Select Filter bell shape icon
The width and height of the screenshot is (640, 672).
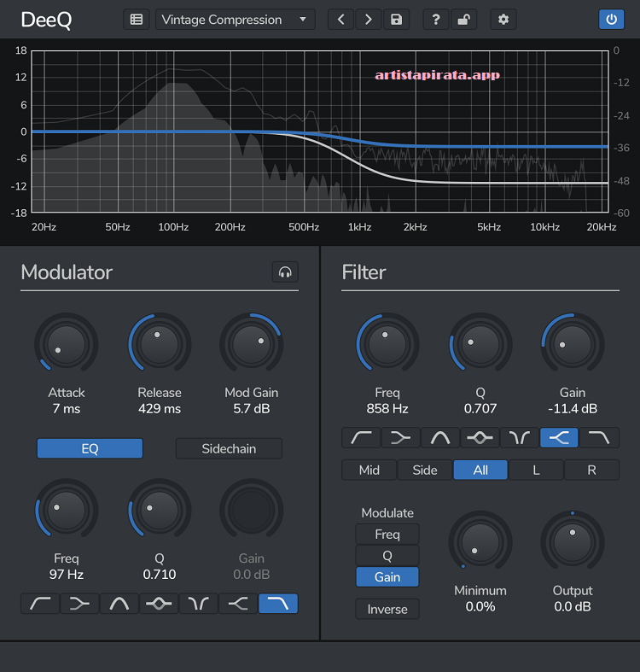(x=440, y=437)
